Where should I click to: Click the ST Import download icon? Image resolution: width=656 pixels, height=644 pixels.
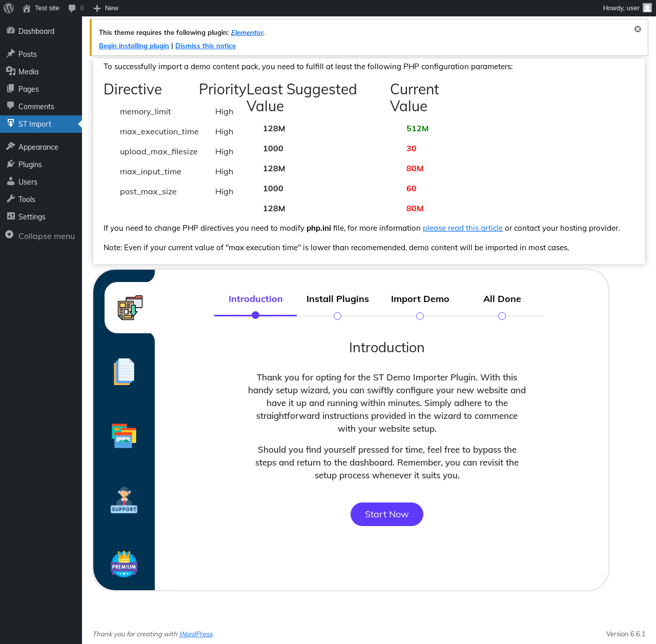(x=11, y=124)
